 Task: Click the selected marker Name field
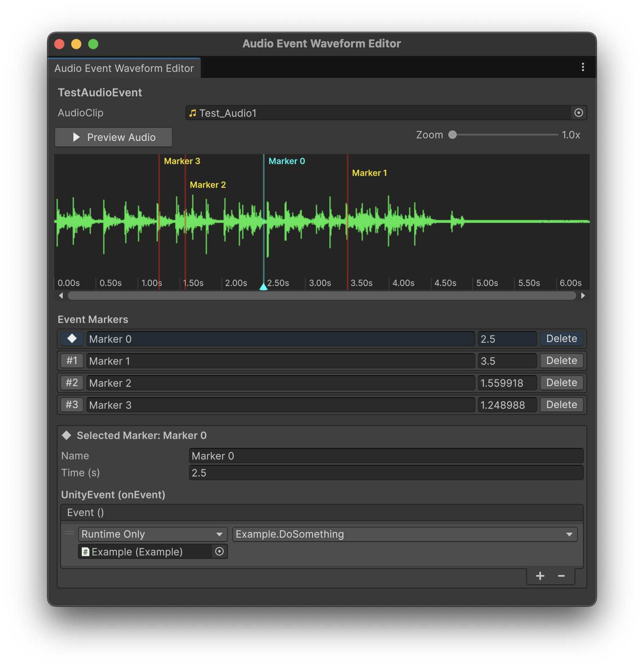pos(386,456)
